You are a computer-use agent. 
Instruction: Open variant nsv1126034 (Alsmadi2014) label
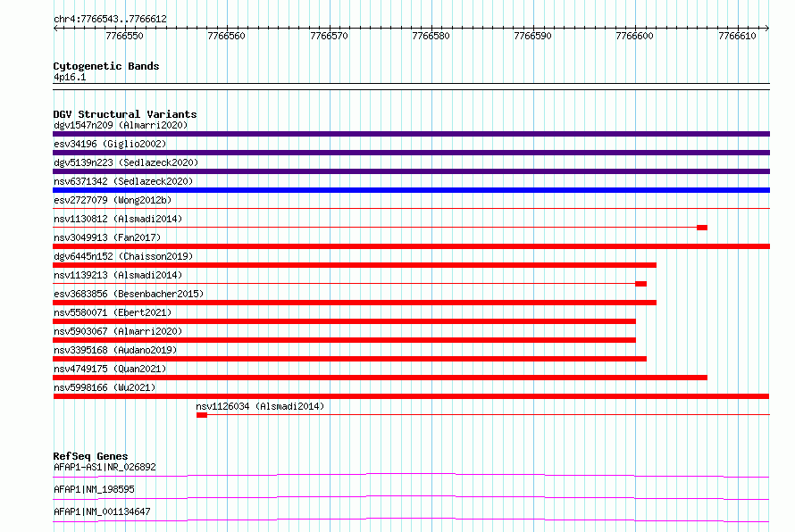coord(260,406)
